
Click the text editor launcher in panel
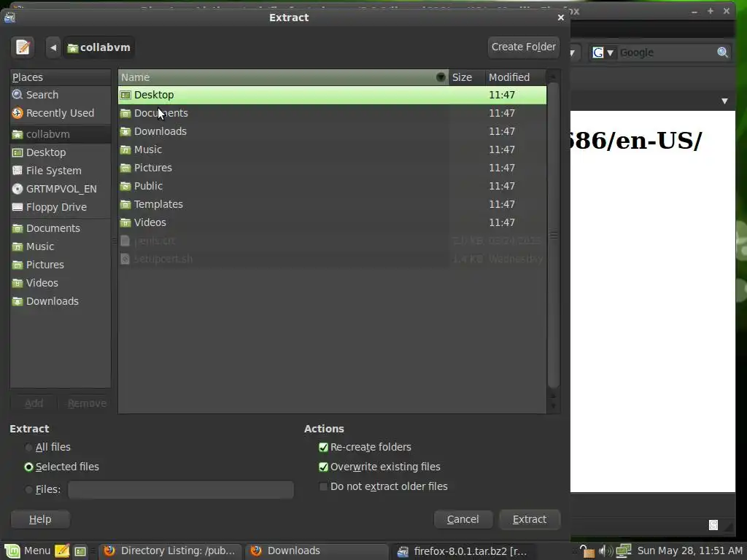(62, 551)
